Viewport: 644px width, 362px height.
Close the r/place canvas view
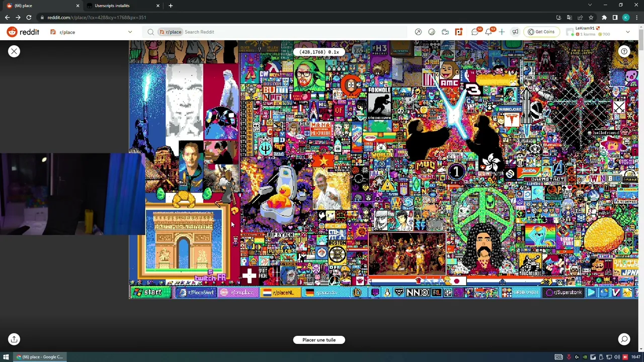[x=14, y=51]
